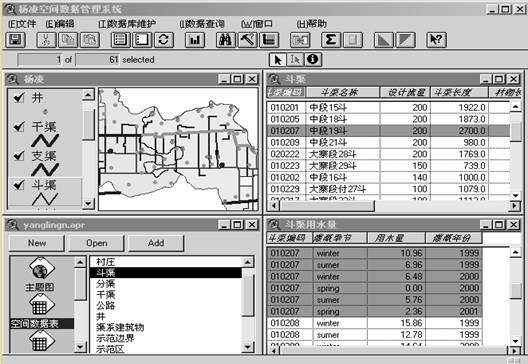Toggle the 干渠 layer visibility checkbox
The height and width of the screenshot is (364, 528).
pos(19,127)
